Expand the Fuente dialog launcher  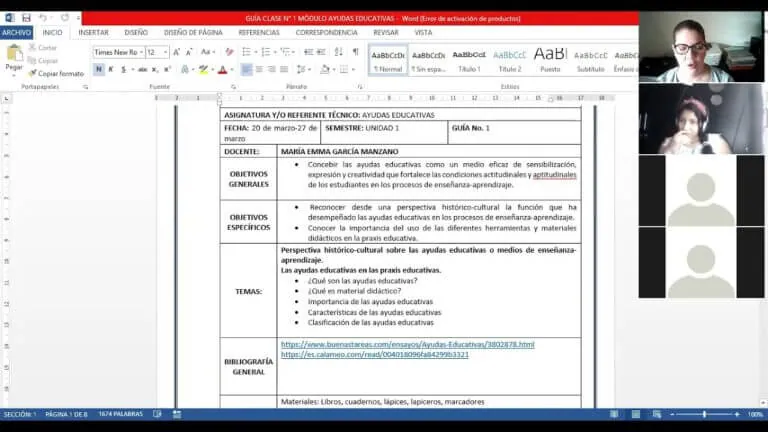[233, 87]
